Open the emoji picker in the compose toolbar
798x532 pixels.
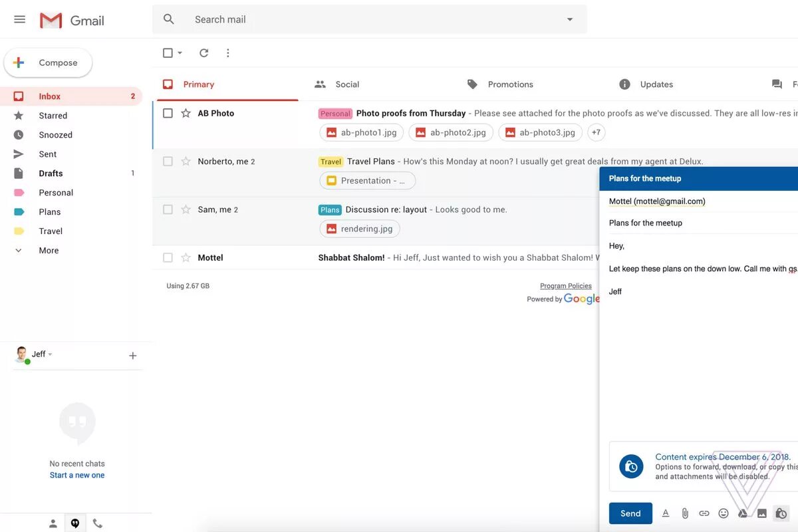724,513
